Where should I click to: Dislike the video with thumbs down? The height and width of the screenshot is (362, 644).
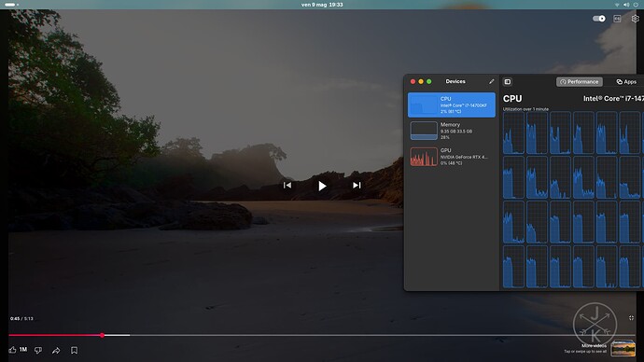[x=38, y=350]
